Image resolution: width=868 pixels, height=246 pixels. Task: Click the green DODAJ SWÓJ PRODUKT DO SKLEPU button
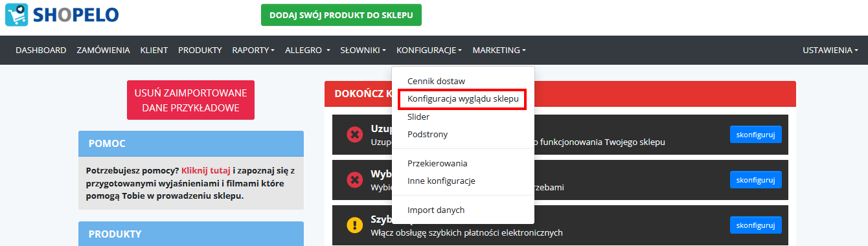pyautogui.click(x=341, y=15)
